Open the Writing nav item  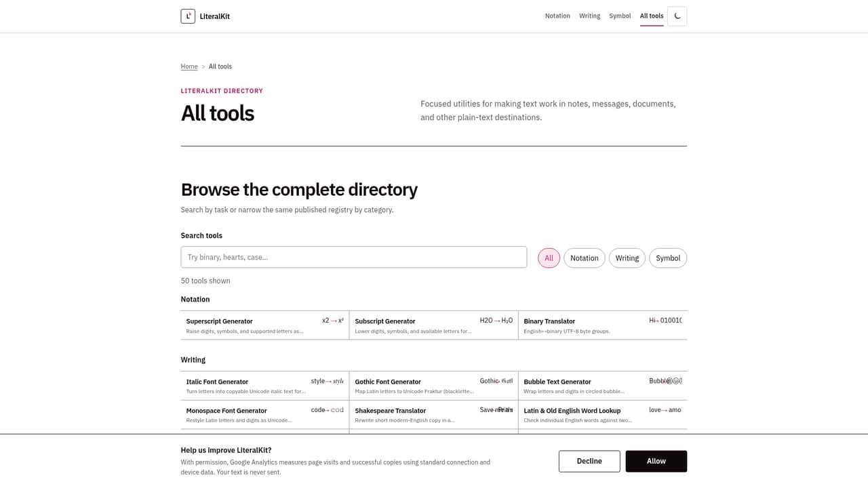[x=589, y=16]
